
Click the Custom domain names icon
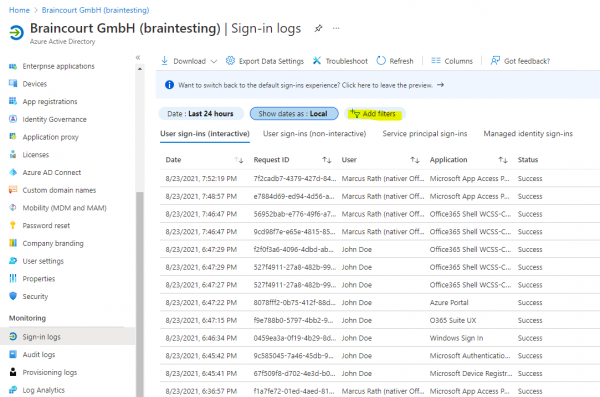13,190
